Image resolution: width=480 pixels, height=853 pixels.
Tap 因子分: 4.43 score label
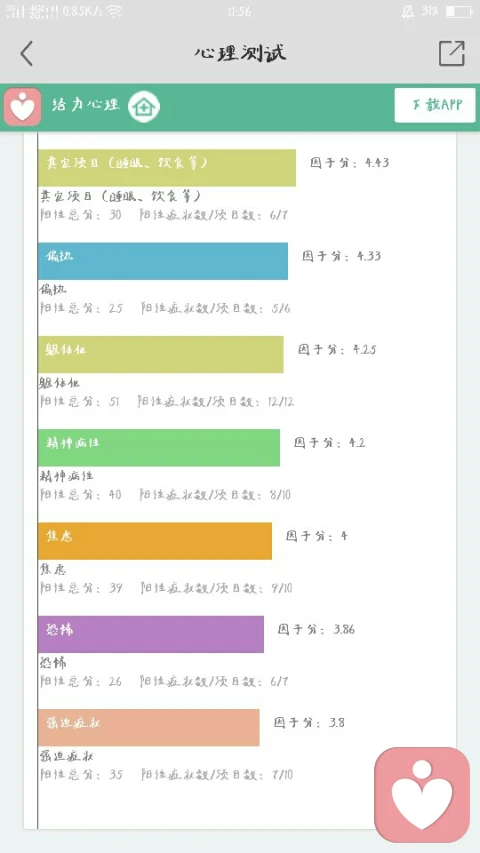coord(350,163)
